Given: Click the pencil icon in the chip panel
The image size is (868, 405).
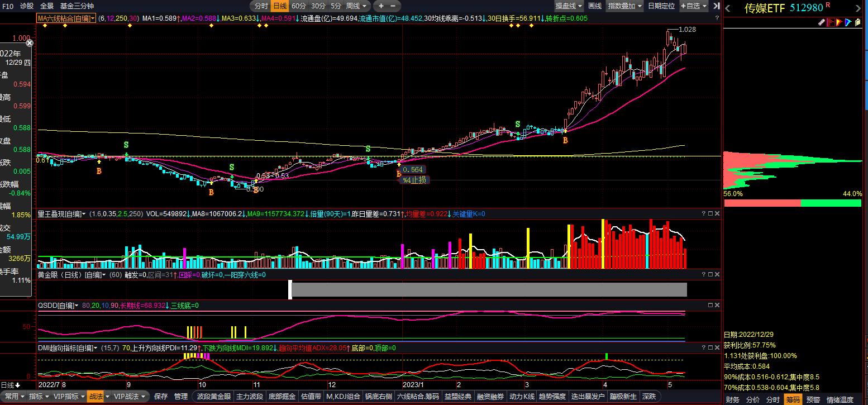Looking at the screenshot, I should click(822, 22).
